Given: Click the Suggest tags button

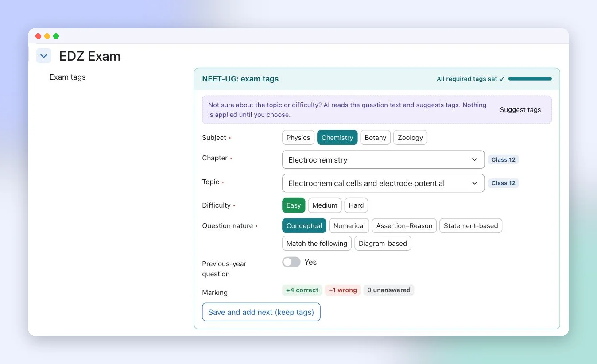Looking at the screenshot, I should pyautogui.click(x=520, y=110).
